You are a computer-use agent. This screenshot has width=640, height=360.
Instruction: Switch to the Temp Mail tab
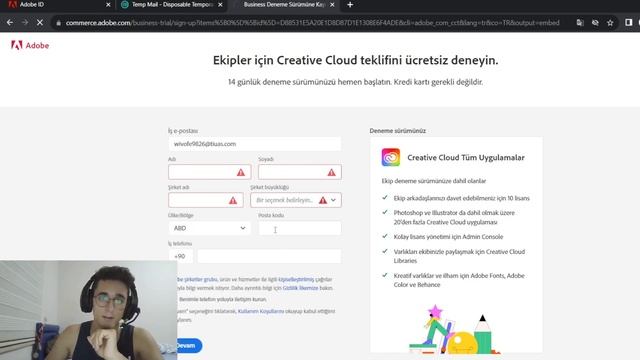point(171,5)
